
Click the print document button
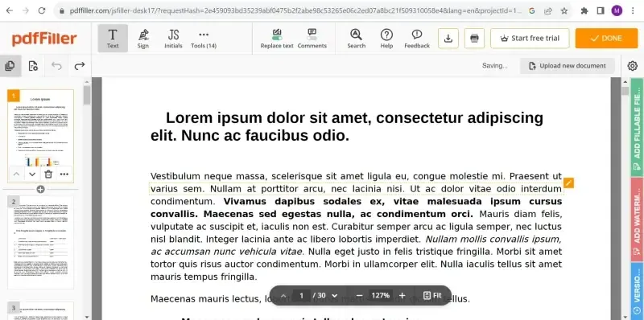pyautogui.click(x=474, y=38)
